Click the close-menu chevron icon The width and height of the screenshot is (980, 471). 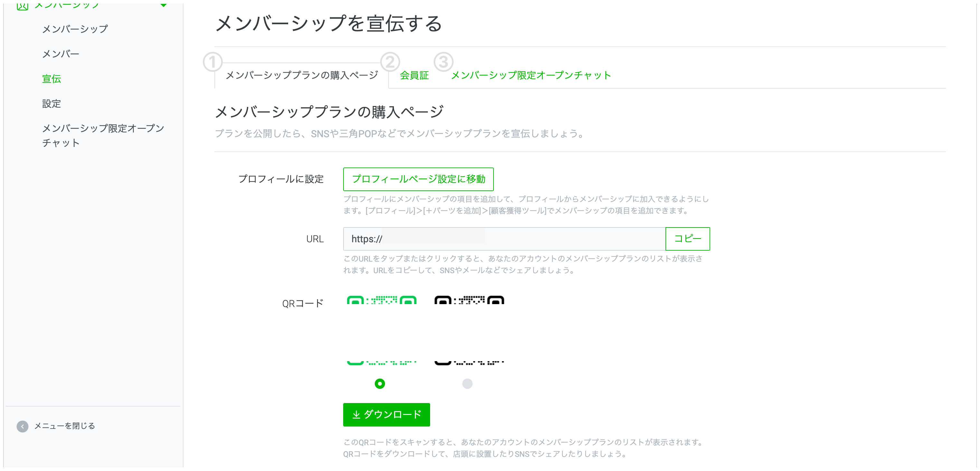tap(23, 426)
